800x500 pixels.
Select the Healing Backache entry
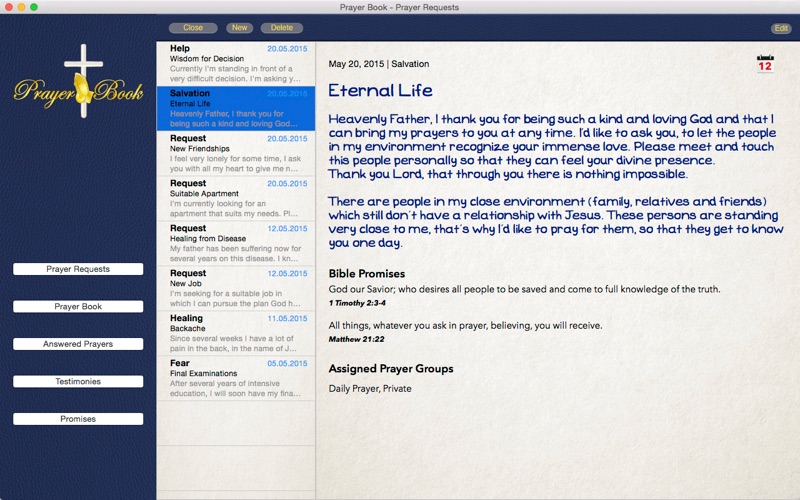(236, 333)
